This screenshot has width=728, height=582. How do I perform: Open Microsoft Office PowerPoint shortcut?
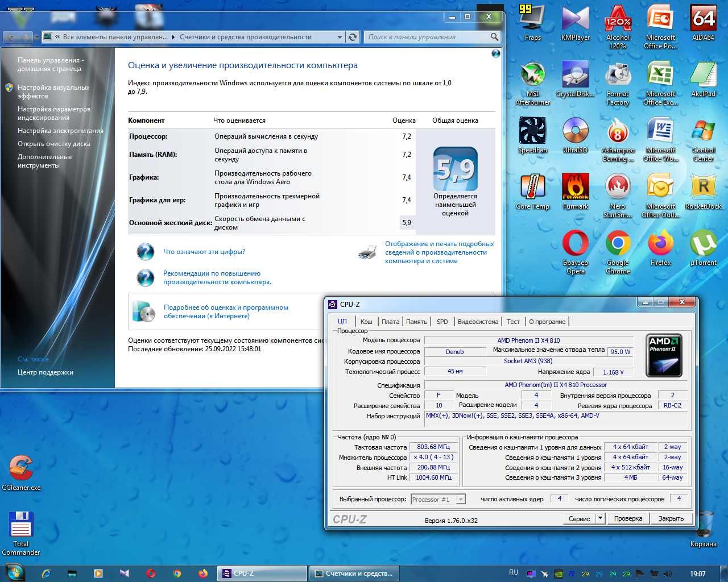(660, 27)
